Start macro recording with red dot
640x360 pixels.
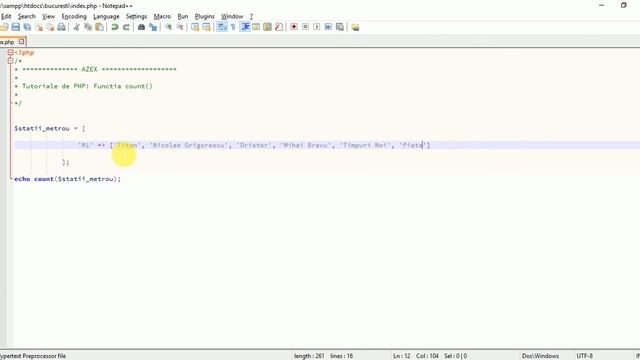[x=294, y=27]
